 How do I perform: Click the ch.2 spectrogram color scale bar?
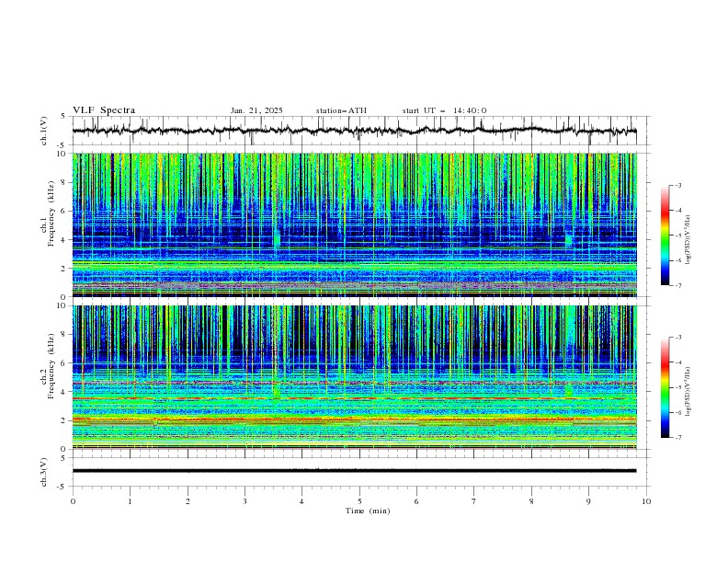click(x=665, y=387)
